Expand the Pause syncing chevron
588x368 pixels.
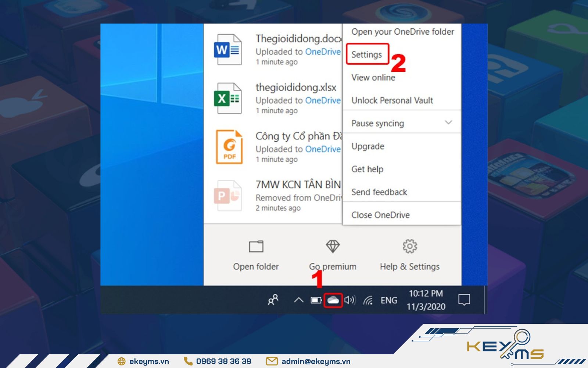[x=448, y=123]
